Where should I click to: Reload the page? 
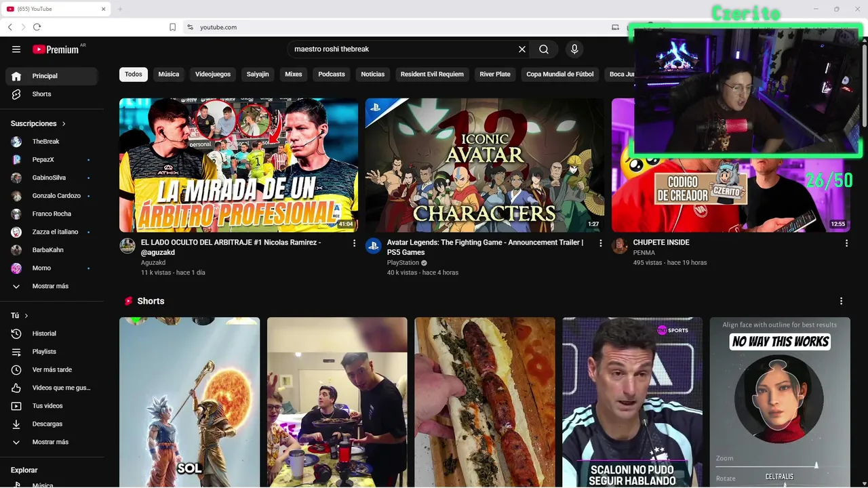pyautogui.click(x=37, y=27)
